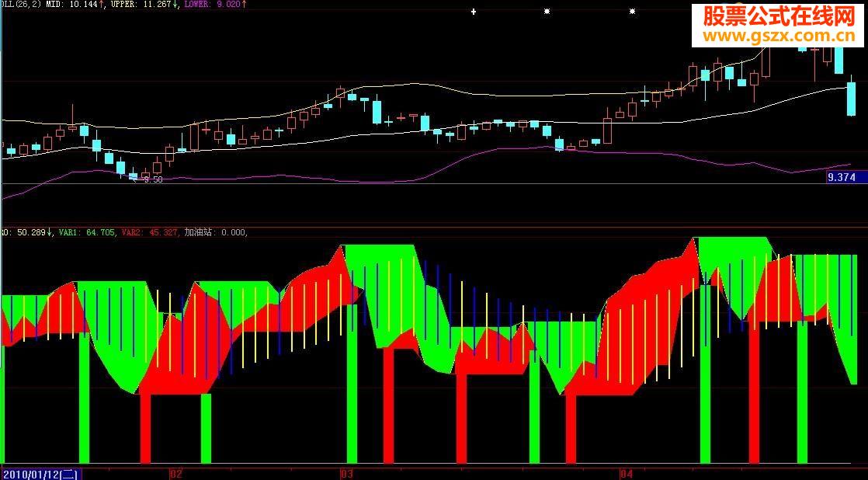Image resolution: width=868 pixels, height=480 pixels.
Task: Click the 9.50 lowest price annotation
Action: pyautogui.click(x=153, y=179)
